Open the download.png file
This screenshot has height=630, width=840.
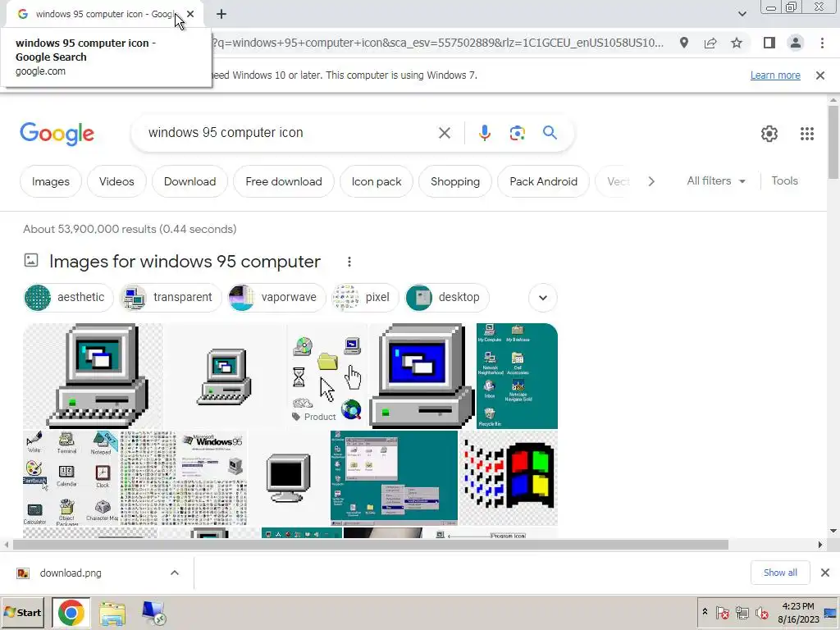[70, 573]
